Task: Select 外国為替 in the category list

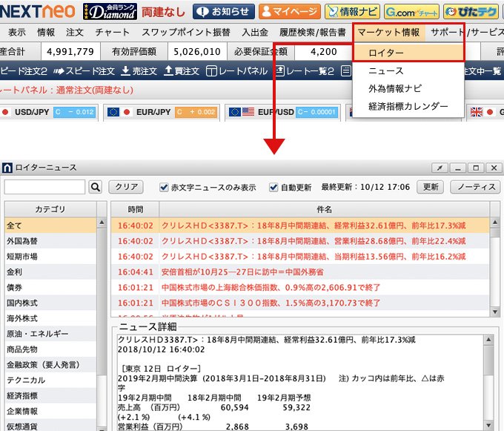Action: click(x=23, y=240)
